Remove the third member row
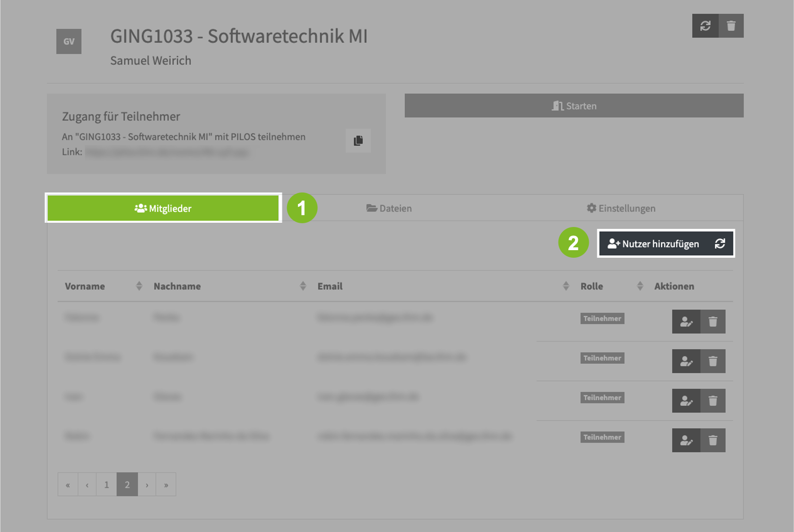The height and width of the screenshot is (532, 794). coord(713,401)
